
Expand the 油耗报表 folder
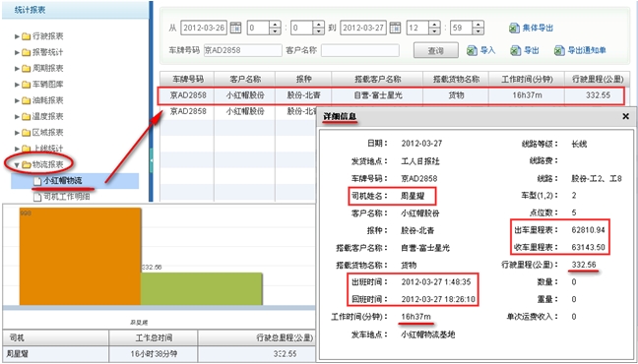tap(17, 100)
